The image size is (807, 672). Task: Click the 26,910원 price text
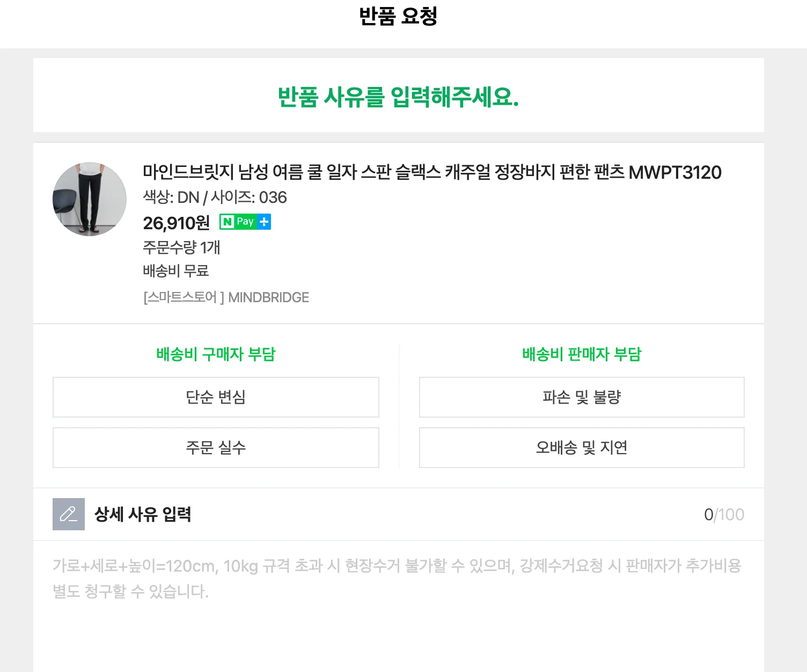177,223
